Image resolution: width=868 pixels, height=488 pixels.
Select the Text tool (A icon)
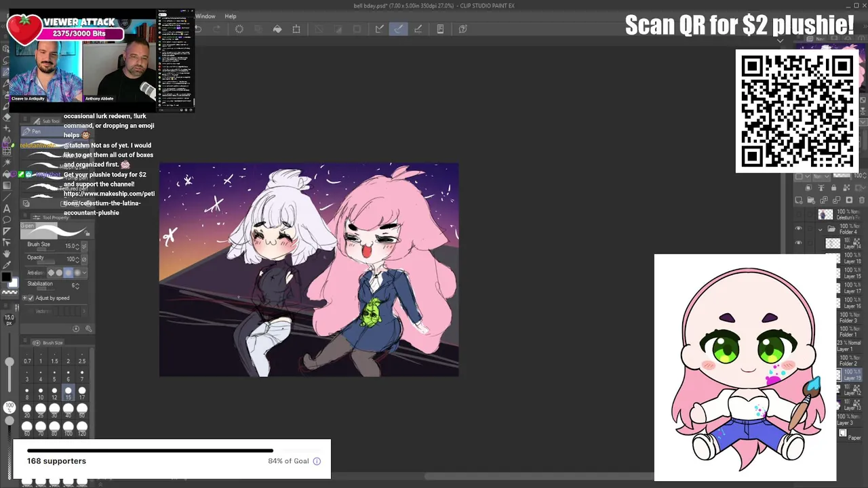tap(7, 209)
